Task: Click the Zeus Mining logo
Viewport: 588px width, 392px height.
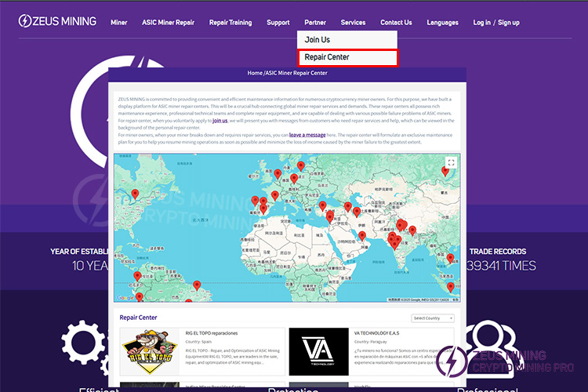Action: (x=57, y=22)
